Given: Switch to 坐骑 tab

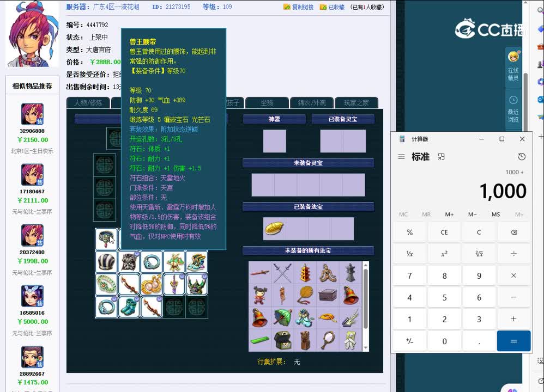Looking at the screenshot, I should [x=267, y=102].
